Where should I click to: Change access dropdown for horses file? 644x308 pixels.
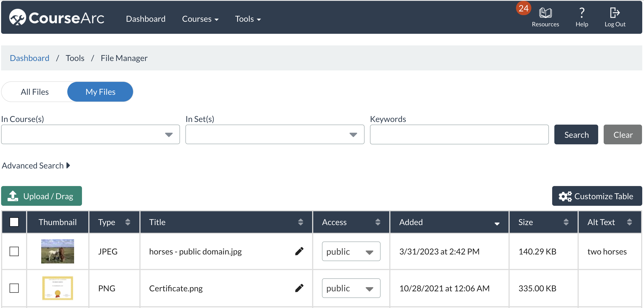tap(351, 251)
